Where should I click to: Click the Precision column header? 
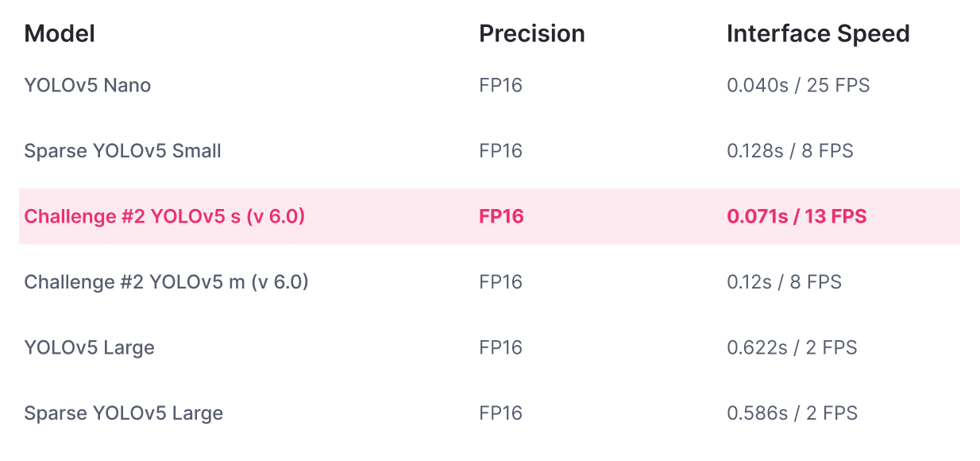pyautogui.click(x=532, y=33)
